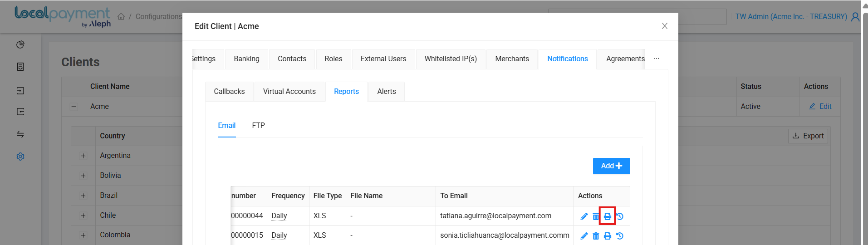Viewport: 868px width, 245px height.
Task: Expand the Argentina country row
Action: coord(83,156)
